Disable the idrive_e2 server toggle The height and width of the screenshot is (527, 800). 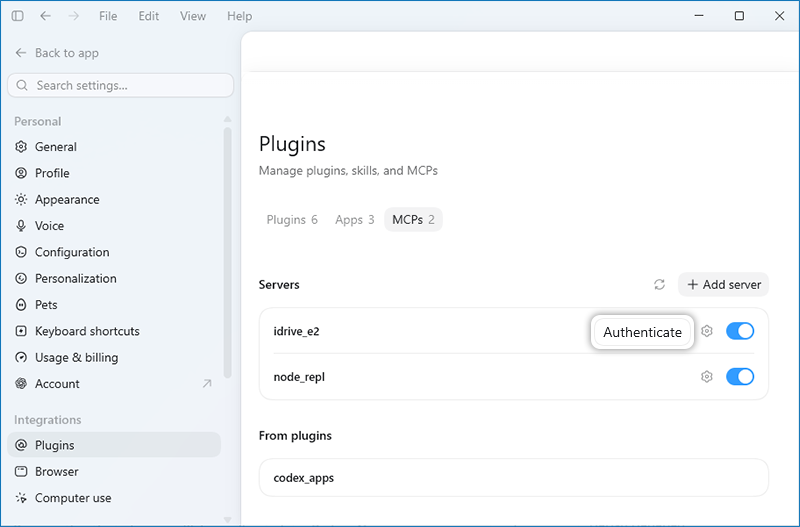tap(740, 331)
